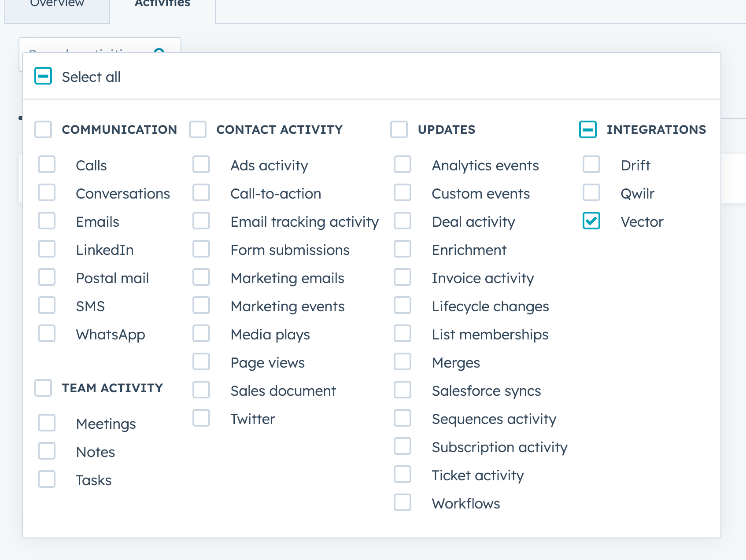The height and width of the screenshot is (560, 746).
Task: Select the Deal activity checkbox
Action: coord(403,221)
